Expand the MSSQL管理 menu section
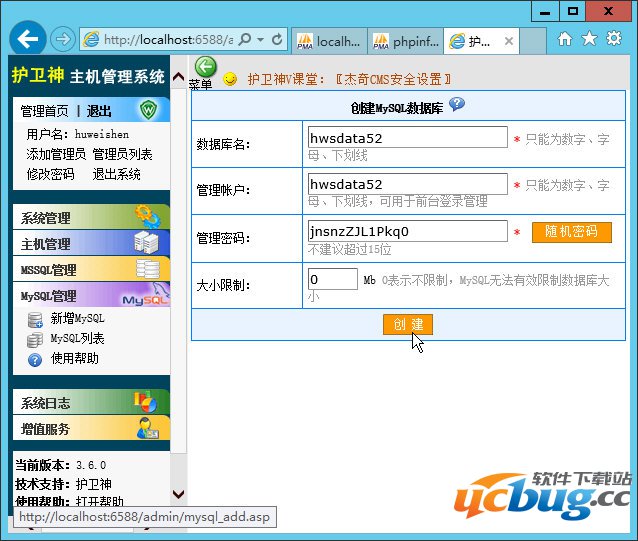 coord(92,269)
